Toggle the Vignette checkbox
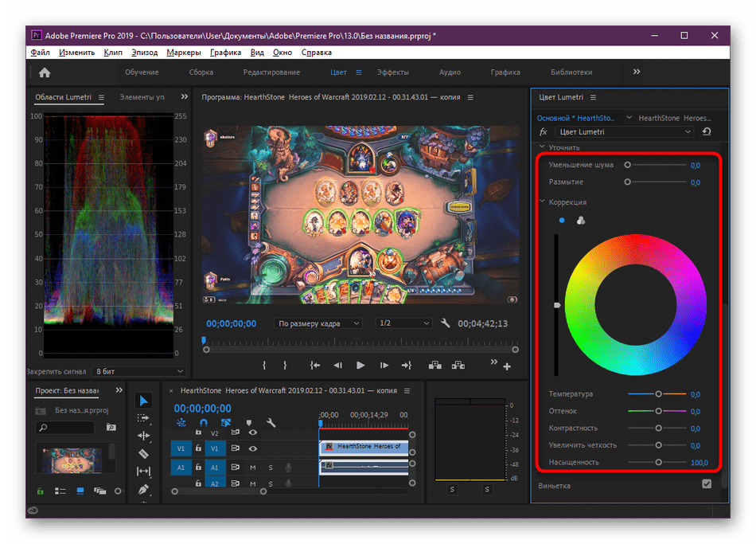This screenshot has width=756, height=544. [706, 484]
